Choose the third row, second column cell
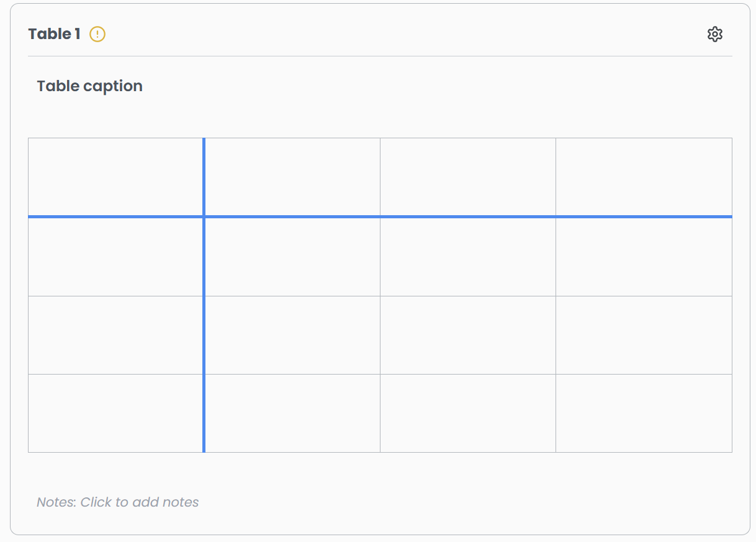Image resolution: width=756 pixels, height=542 pixels. click(292, 335)
